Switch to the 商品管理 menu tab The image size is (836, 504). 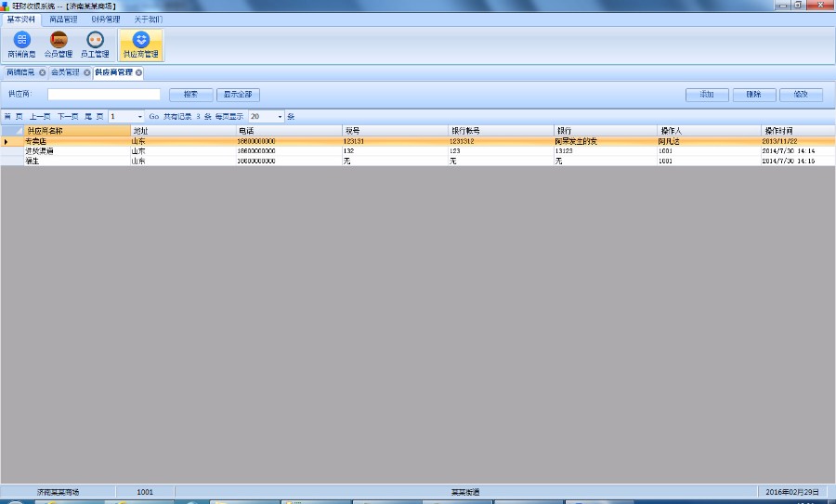click(x=63, y=19)
